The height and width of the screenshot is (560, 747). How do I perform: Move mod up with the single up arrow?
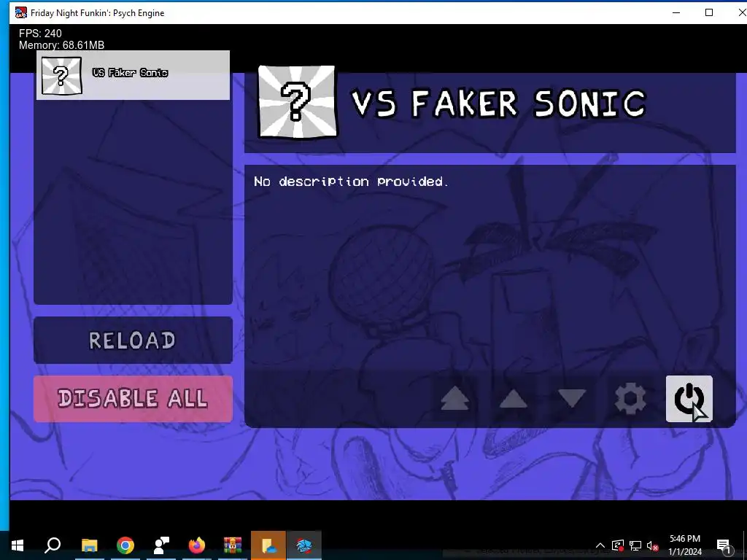[513, 399]
